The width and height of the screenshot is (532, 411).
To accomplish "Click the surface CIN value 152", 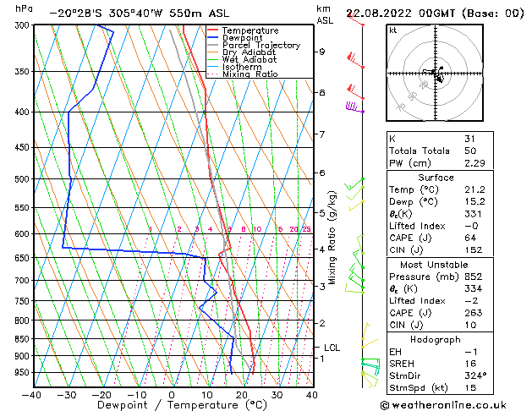I will (474, 250).
